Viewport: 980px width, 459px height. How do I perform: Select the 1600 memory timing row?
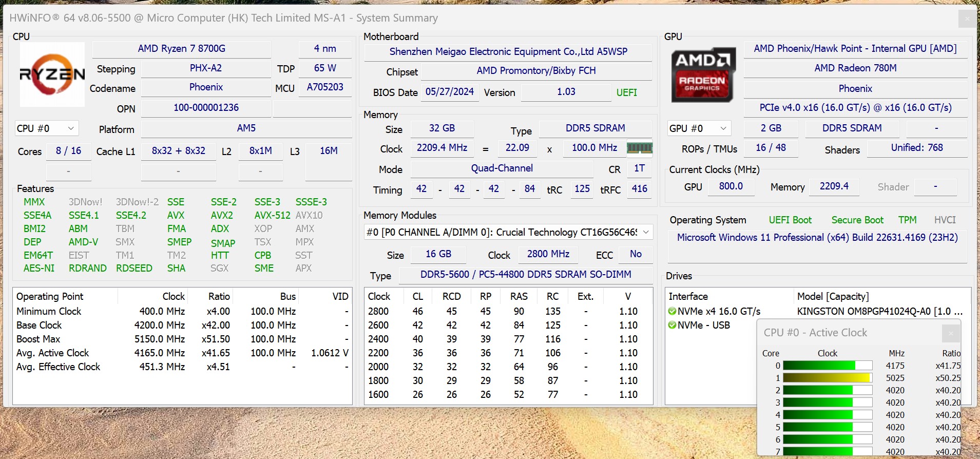[508, 394]
